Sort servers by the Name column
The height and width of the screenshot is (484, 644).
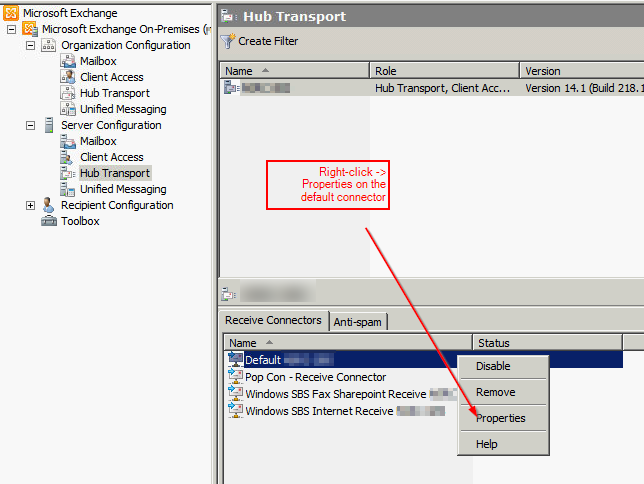point(295,71)
